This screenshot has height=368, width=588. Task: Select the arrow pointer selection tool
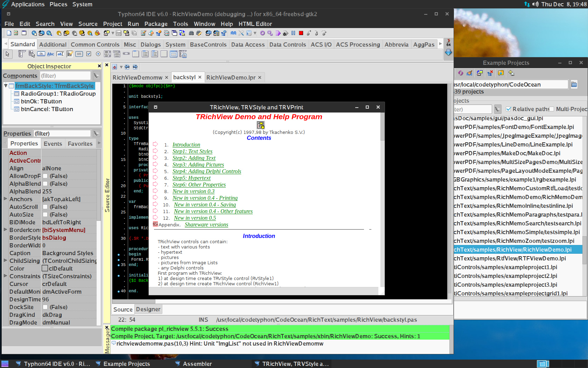[7, 54]
